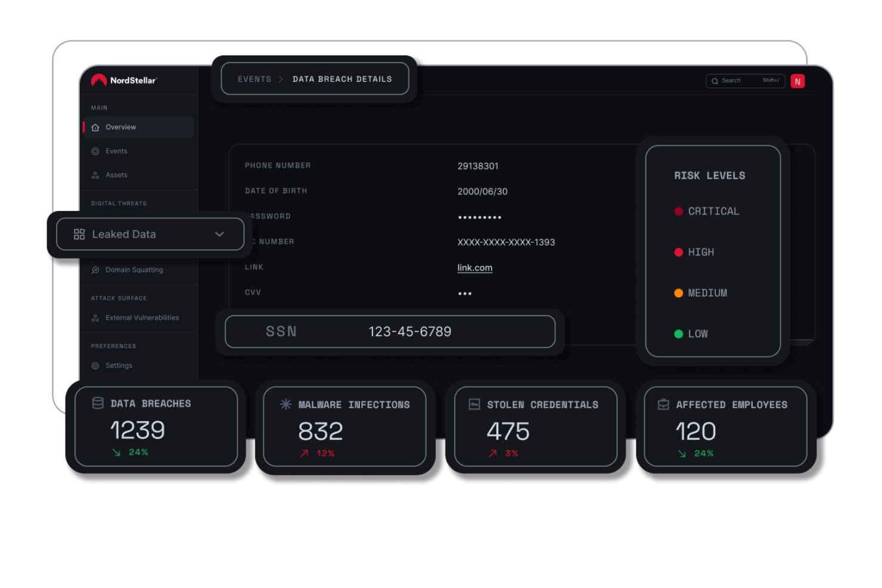Click the N profile avatar button

pos(798,81)
